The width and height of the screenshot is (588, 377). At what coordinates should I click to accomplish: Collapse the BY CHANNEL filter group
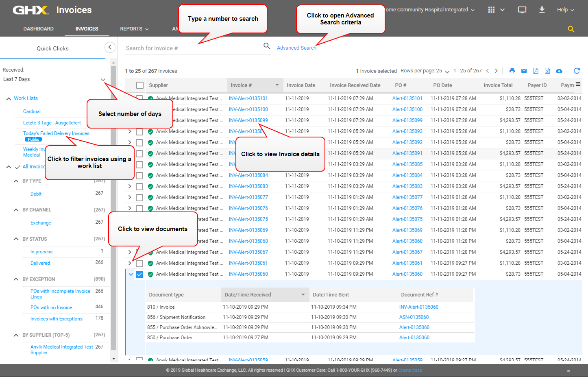tap(16, 210)
